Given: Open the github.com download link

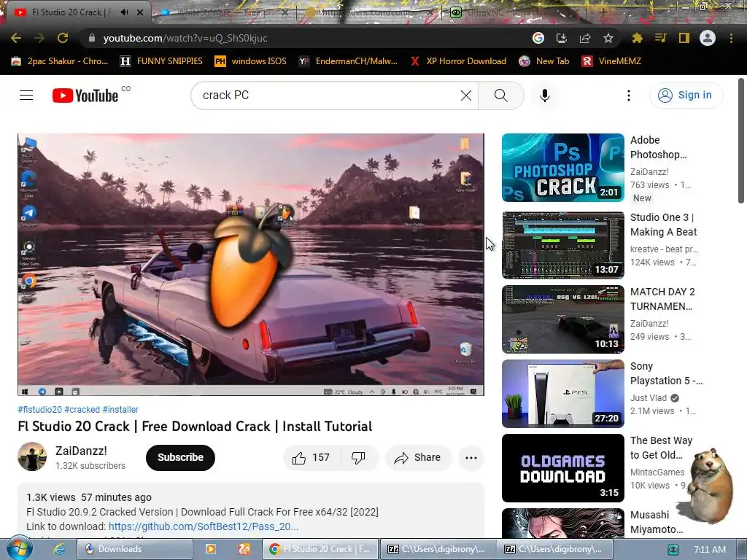Looking at the screenshot, I should click(x=204, y=526).
